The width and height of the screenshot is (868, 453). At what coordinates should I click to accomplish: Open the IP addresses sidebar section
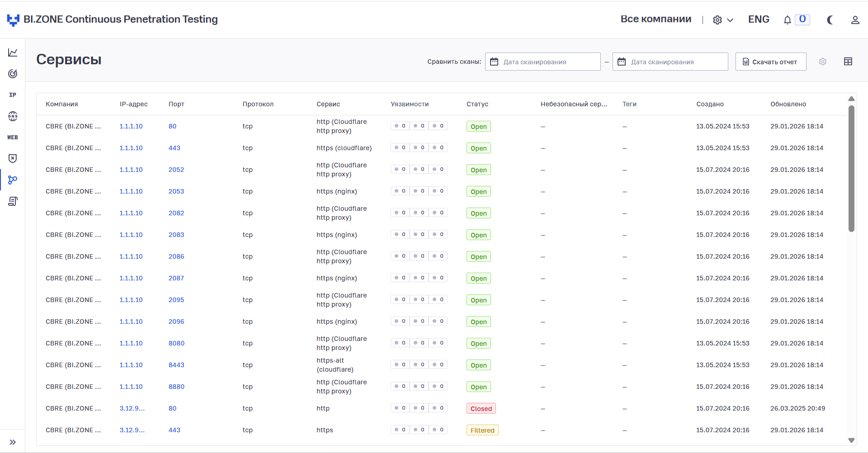[x=13, y=95]
